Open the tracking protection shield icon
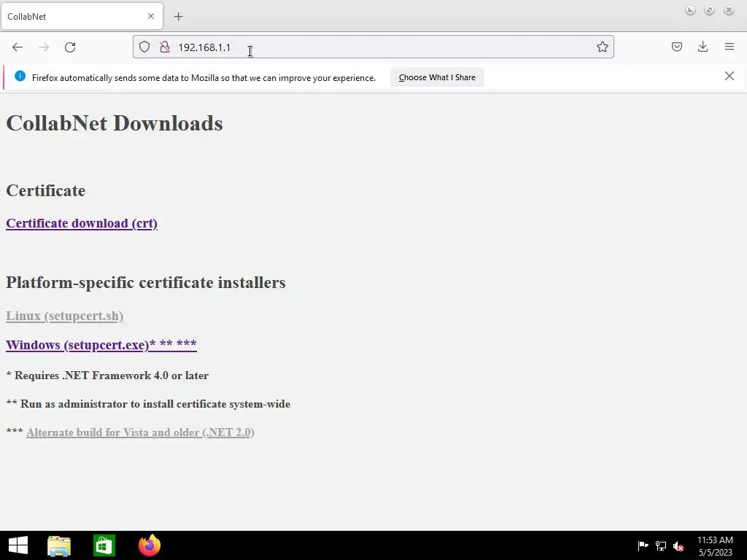747x560 pixels. coord(144,47)
